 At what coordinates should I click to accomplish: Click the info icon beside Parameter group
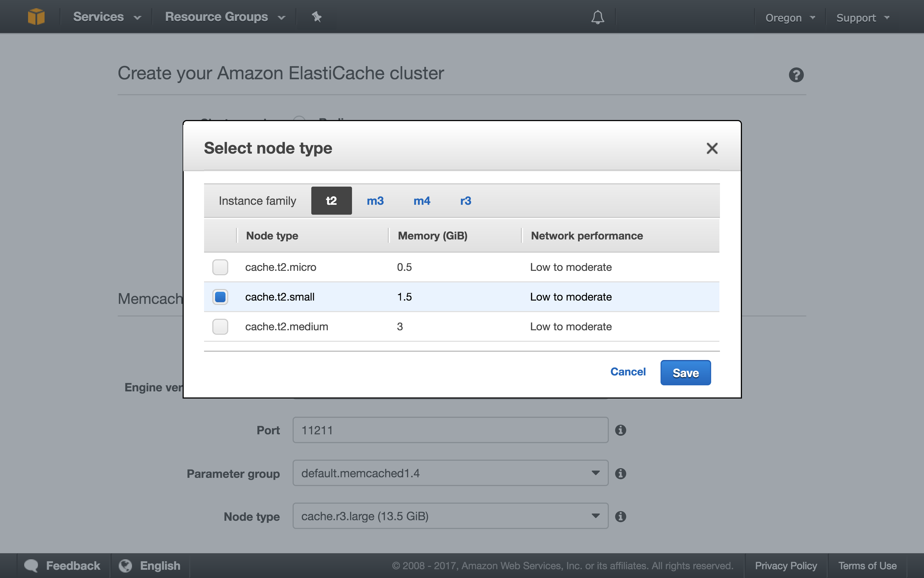pos(620,473)
